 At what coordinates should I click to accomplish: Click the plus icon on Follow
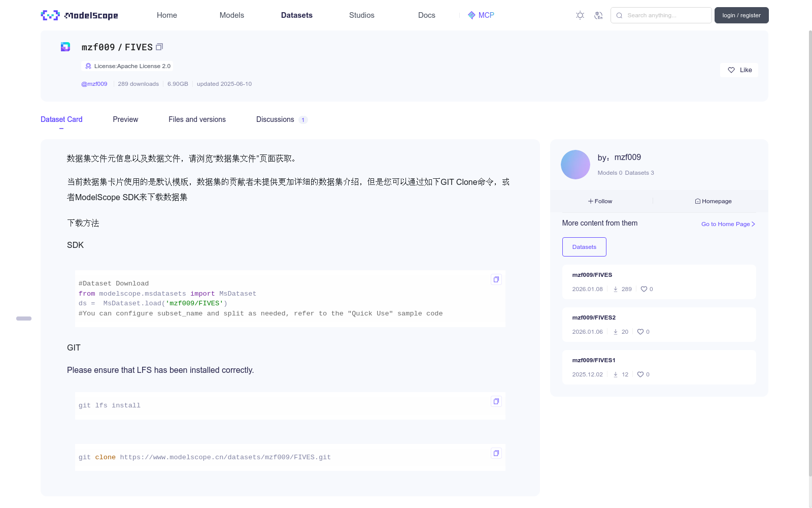(591, 201)
